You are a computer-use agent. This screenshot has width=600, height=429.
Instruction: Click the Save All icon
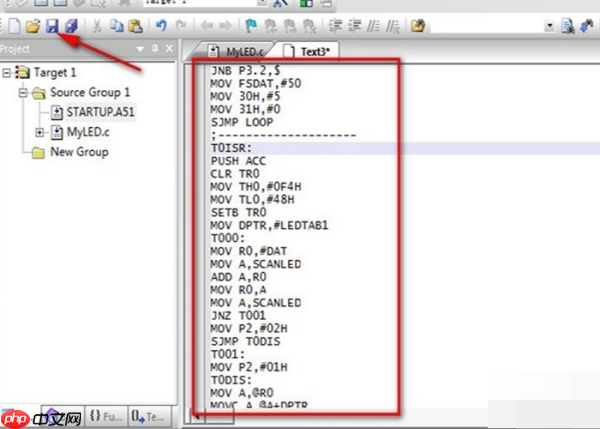71,26
